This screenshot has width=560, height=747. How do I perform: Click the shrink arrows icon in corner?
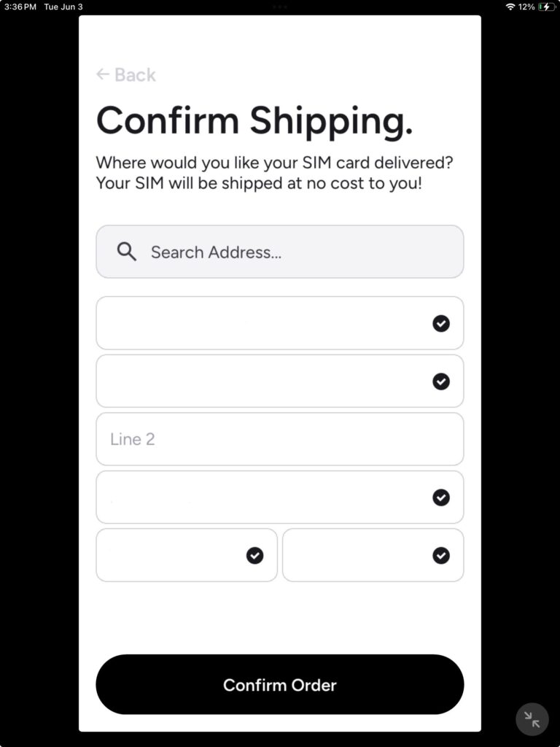[532, 719]
